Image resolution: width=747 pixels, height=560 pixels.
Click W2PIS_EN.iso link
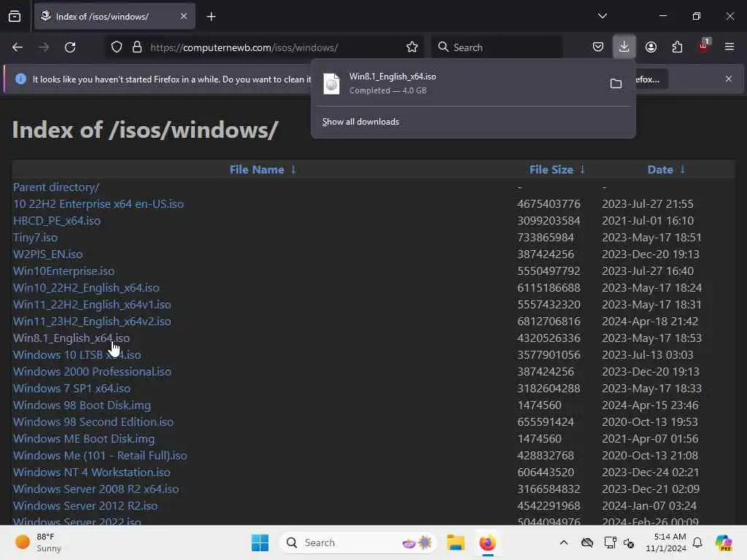[x=47, y=254]
